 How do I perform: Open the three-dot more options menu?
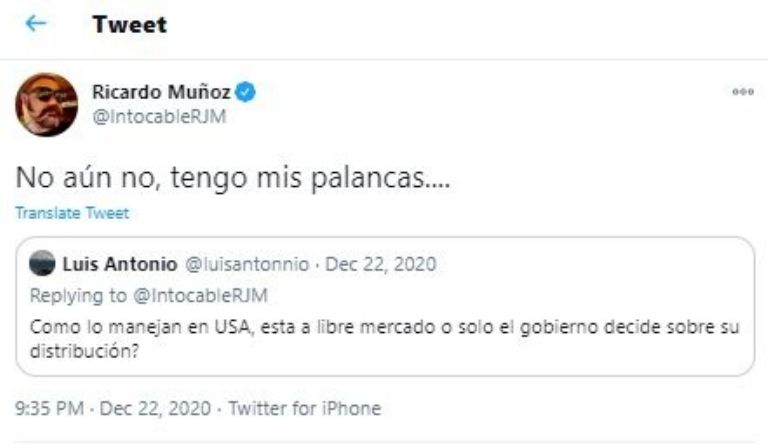(x=743, y=92)
